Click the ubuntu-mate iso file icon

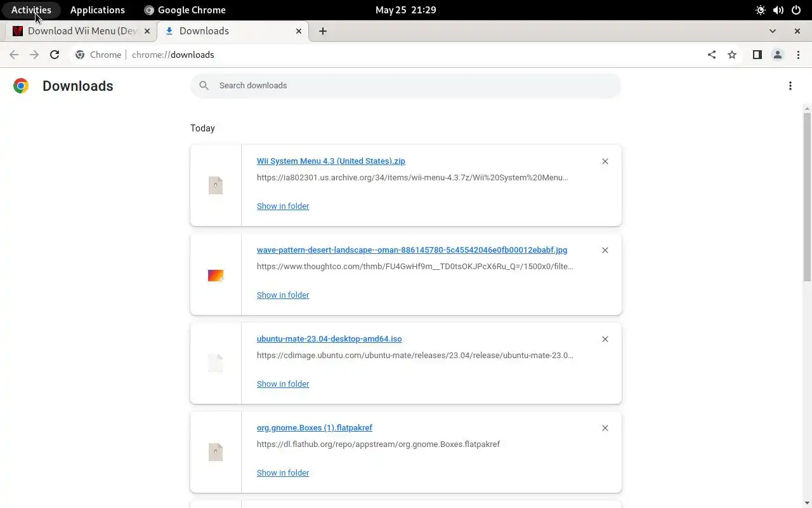point(216,363)
